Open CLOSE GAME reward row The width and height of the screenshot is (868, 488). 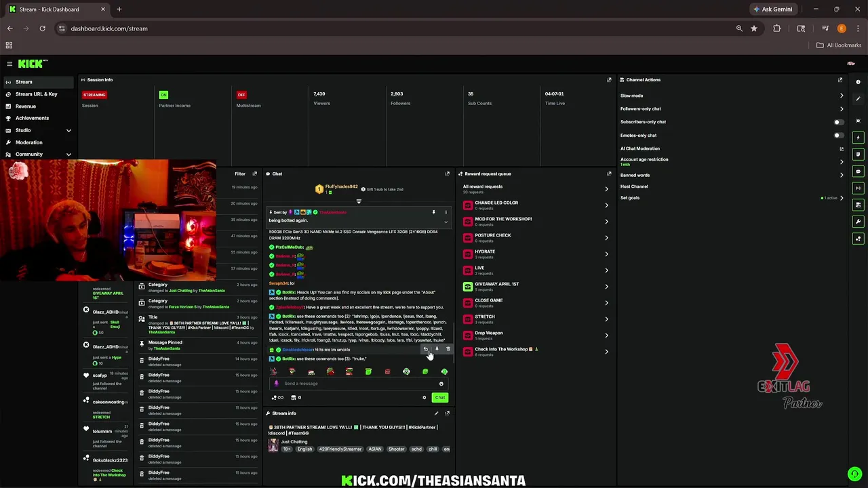click(536, 303)
